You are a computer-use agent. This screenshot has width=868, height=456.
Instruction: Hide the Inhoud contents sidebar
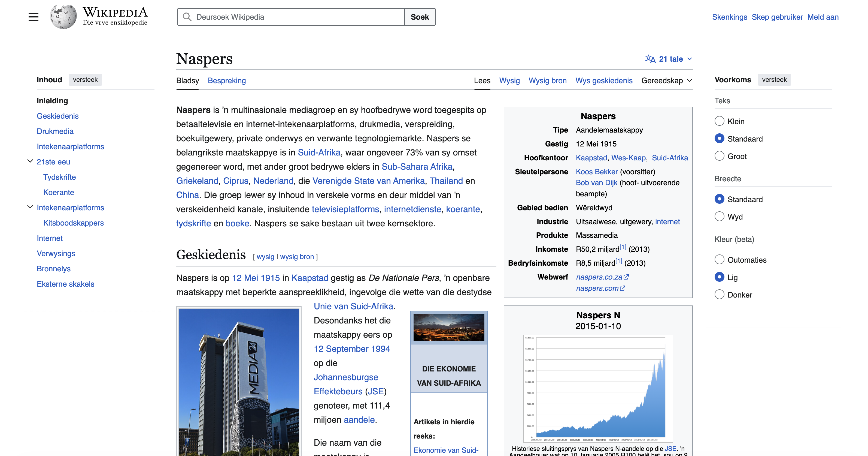[x=85, y=80]
